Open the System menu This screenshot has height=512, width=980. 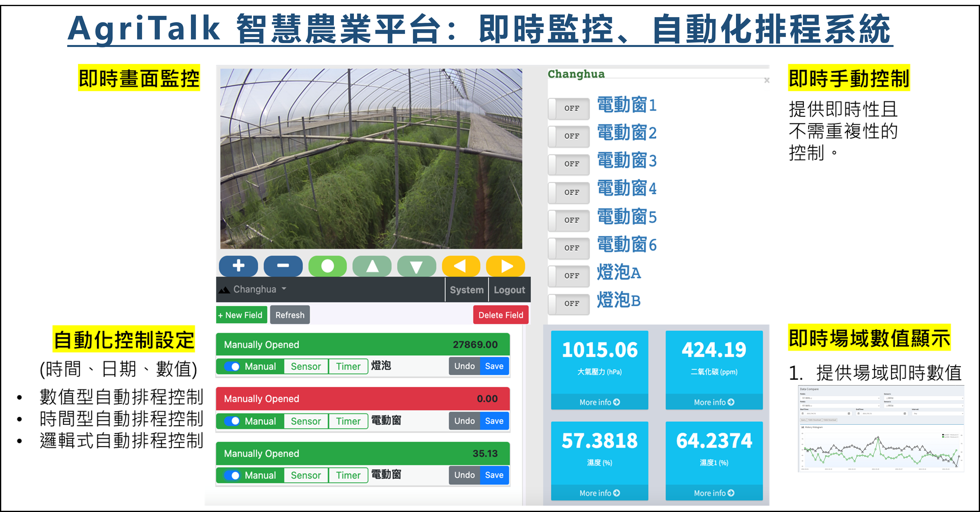click(x=467, y=290)
